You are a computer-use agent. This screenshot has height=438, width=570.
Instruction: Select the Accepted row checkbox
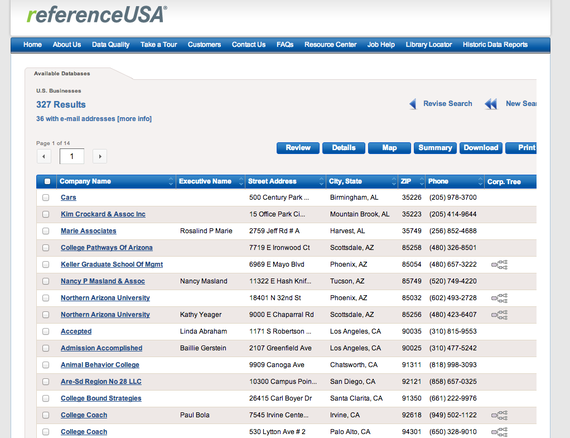[x=45, y=331]
